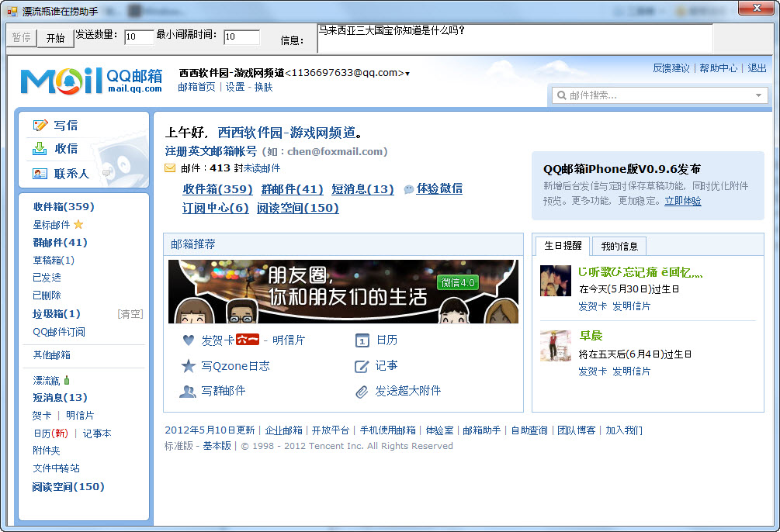Click the 六一 badge next to 发贺卡

(x=248, y=340)
